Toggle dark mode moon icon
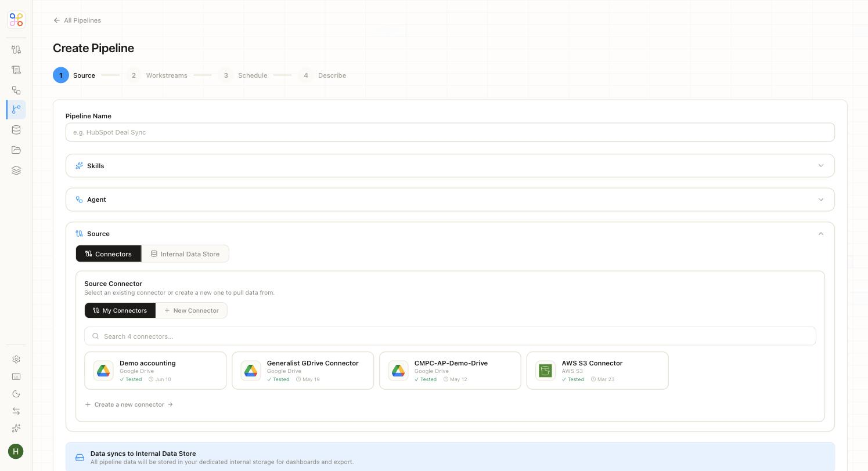 (x=16, y=394)
